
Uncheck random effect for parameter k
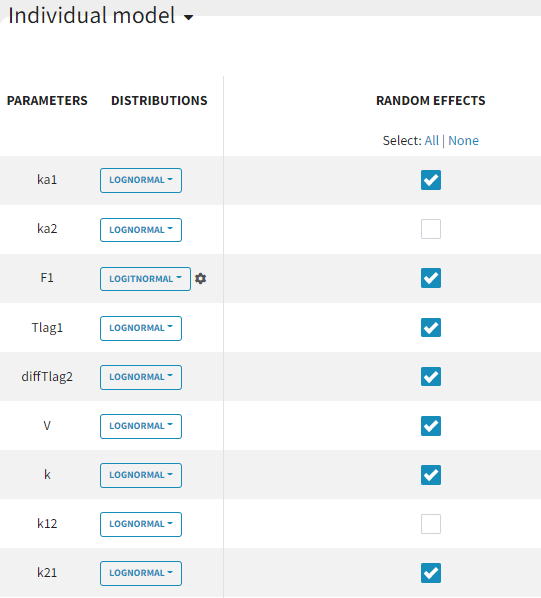tap(431, 475)
